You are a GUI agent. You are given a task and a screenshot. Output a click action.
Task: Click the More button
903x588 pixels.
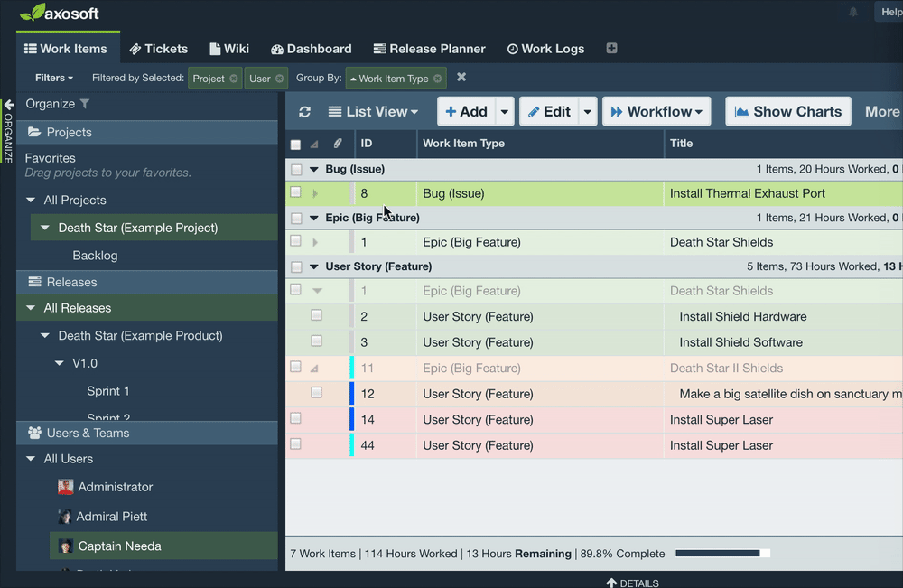click(882, 112)
